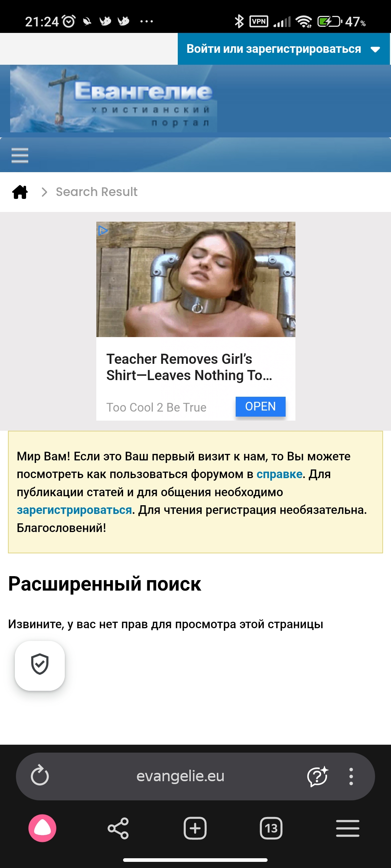
Task: Open the hamburger navigation menu
Action: click(20, 156)
